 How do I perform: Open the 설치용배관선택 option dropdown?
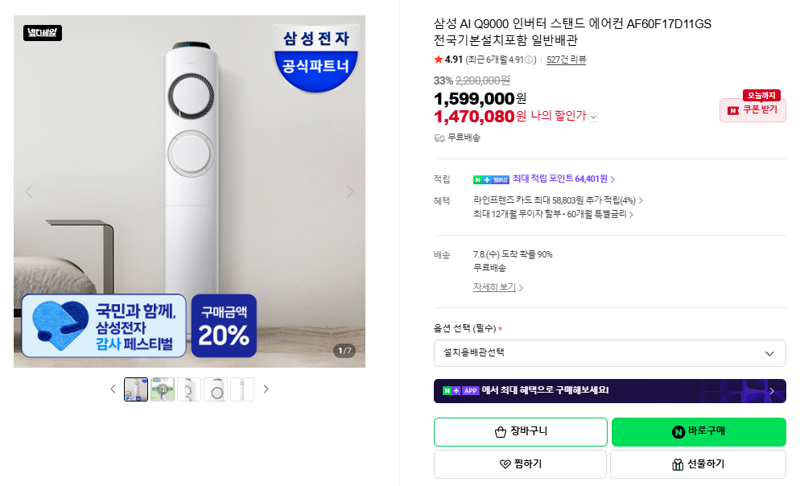click(x=610, y=353)
